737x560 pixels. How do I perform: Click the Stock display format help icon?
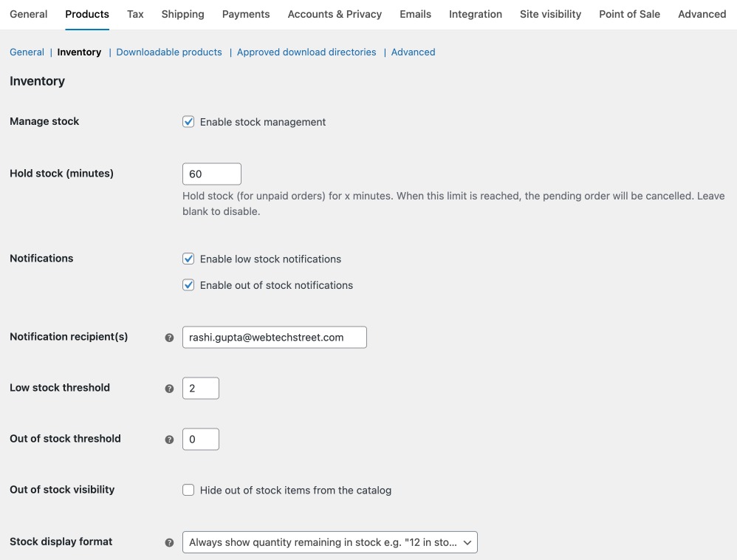click(169, 542)
